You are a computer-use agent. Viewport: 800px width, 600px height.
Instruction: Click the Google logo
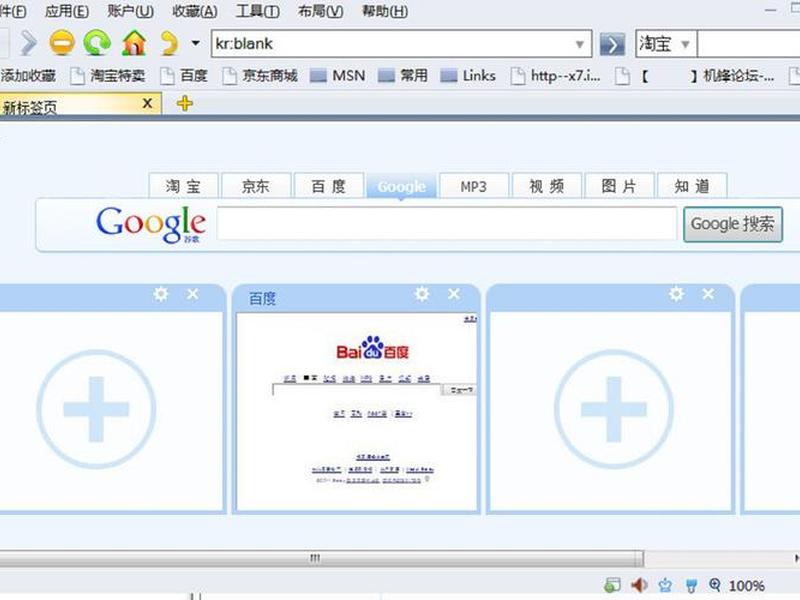coord(151,224)
